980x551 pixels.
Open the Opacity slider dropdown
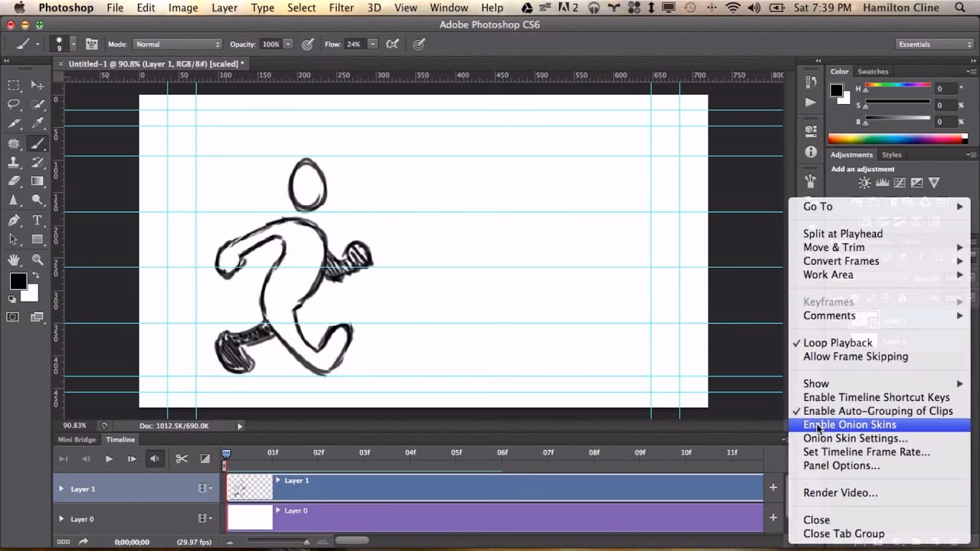289,44
